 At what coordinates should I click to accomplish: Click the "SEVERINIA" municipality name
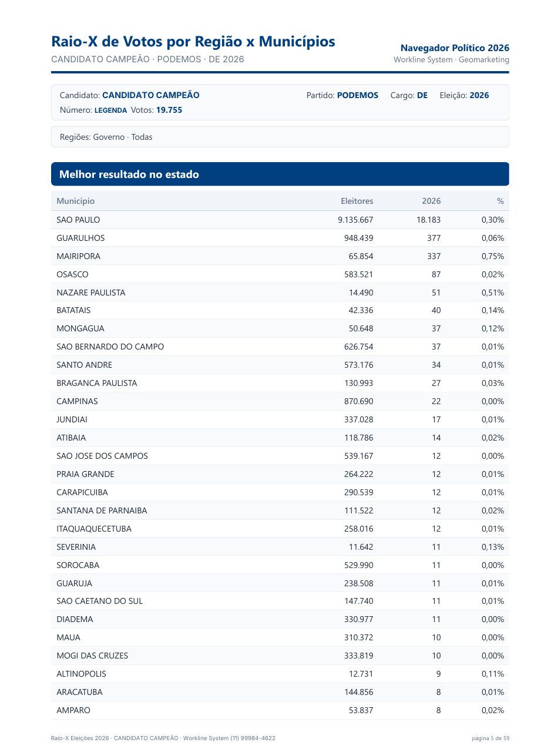[76, 547]
